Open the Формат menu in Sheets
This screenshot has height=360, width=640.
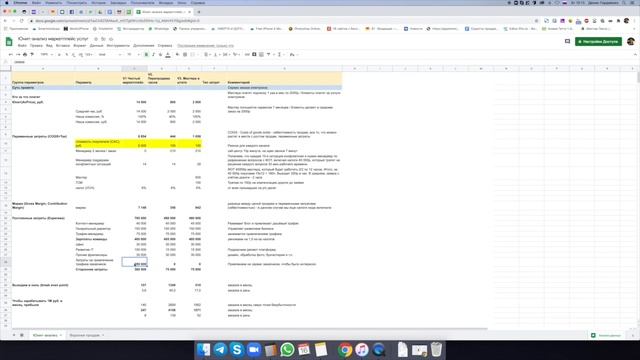[80, 46]
